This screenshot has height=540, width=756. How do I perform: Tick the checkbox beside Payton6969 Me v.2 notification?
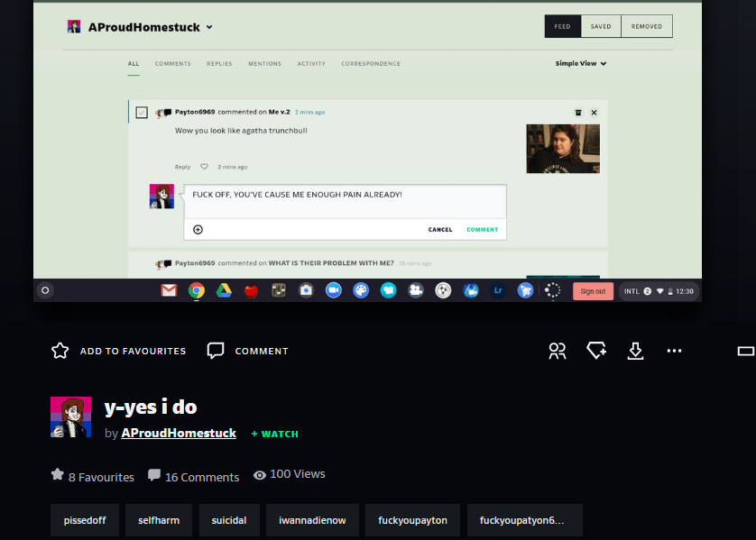(142, 113)
